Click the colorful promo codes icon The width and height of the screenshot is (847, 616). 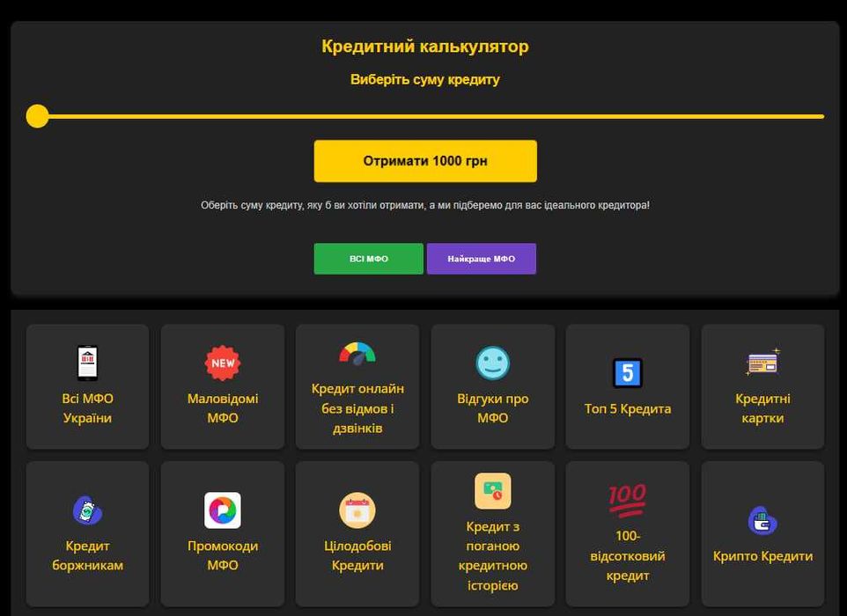click(x=223, y=510)
